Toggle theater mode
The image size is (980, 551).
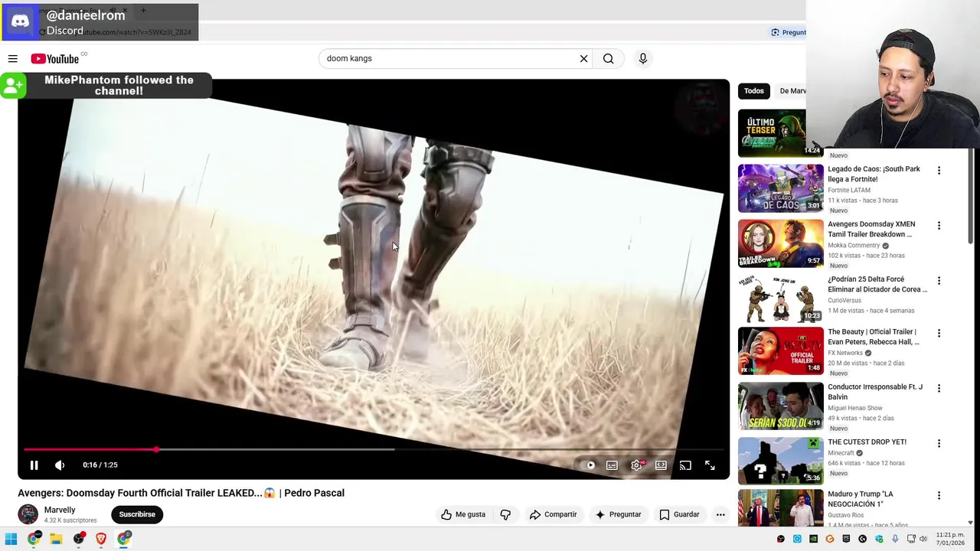pos(661,465)
